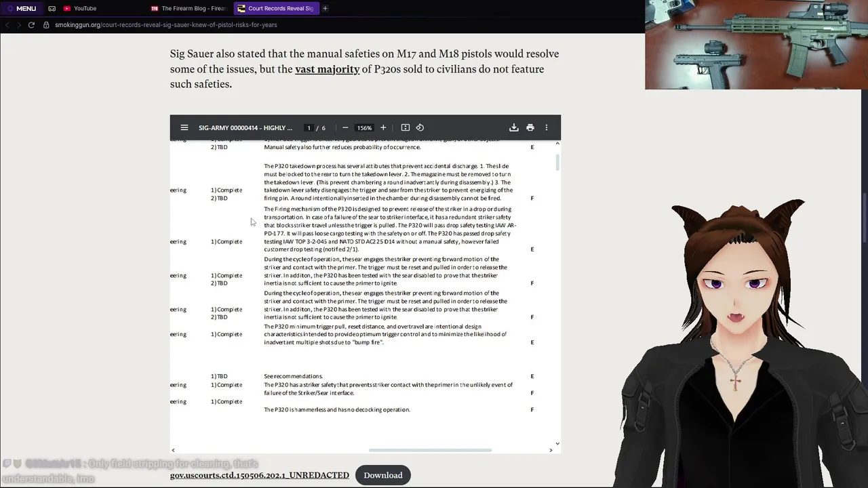Zoom out the PDF document

pos(345,127)
